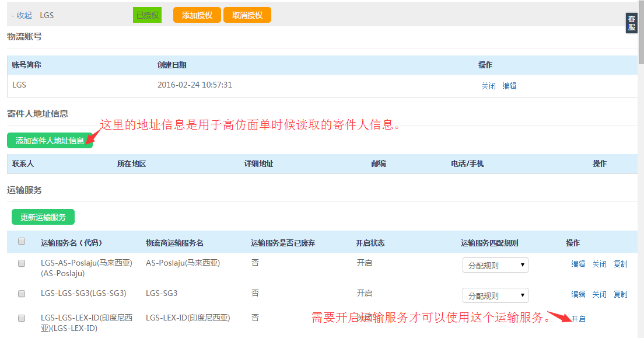The width and height of the screenshot is (644, 338).
Task: Edit the LGS logistics account
Action: tap(509, 86)
